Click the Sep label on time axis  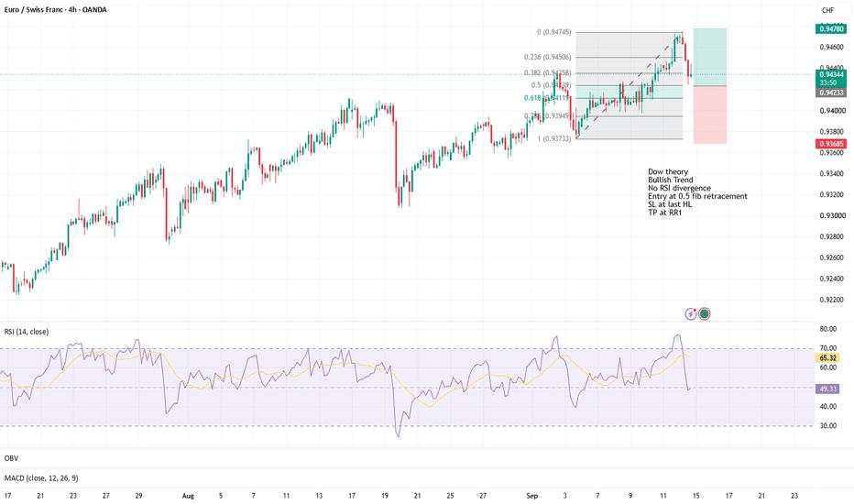click(532, 496)
